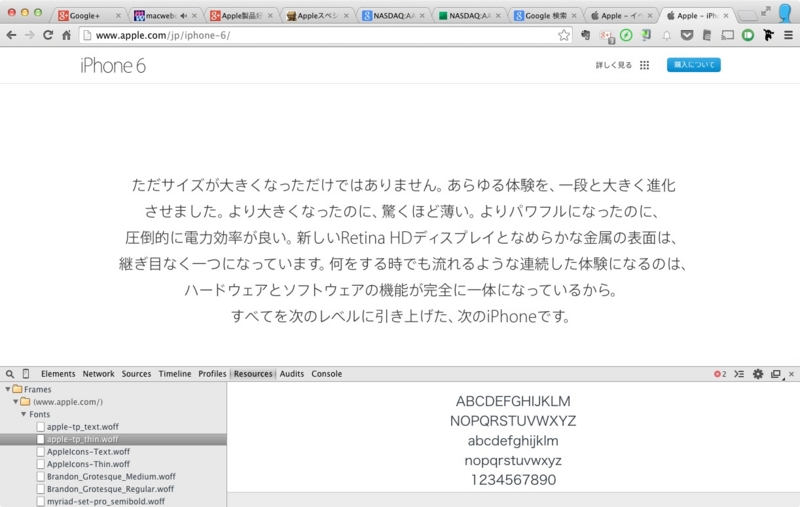Select the Resources panel tab

253,374
